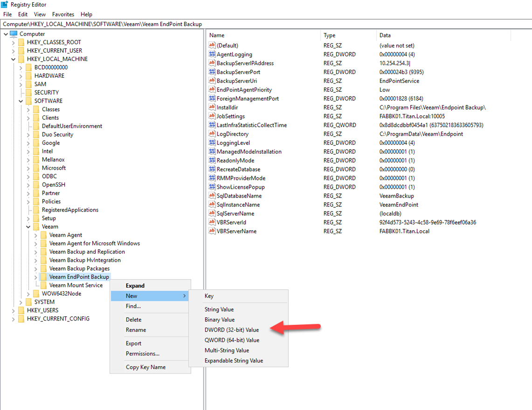The height and width of the screenshot is (410, 532).
Task: Select String Value in the New submenu
Action: [219, 309]
